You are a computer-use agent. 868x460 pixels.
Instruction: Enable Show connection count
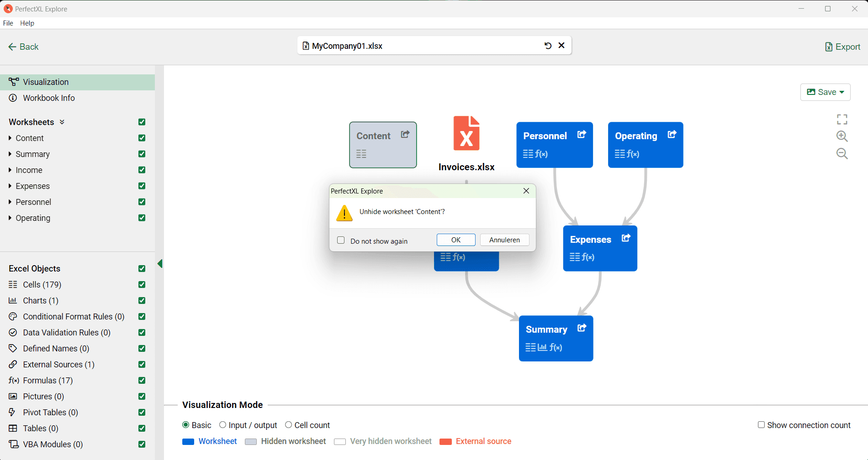click(x=761, y=425)
